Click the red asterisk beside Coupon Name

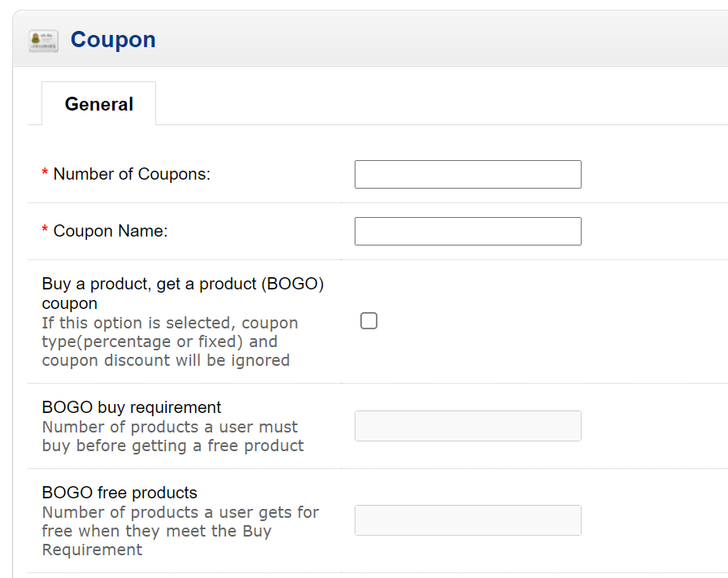click(x=45, y=230)
